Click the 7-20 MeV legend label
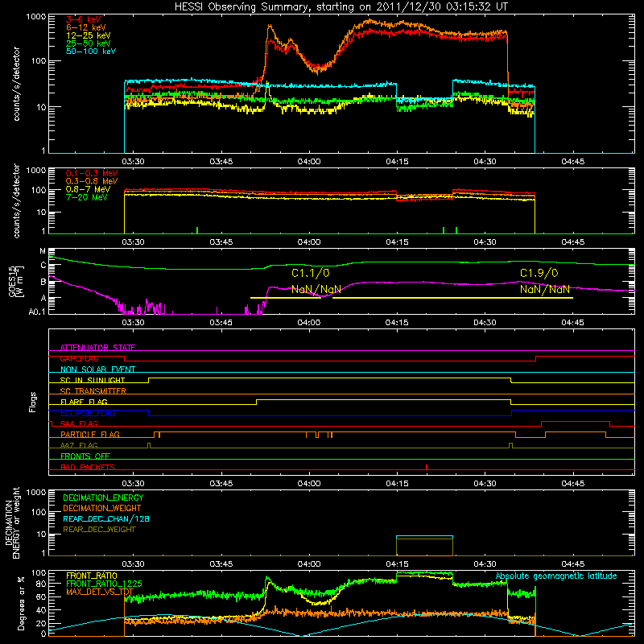 (x=87, y=197)
